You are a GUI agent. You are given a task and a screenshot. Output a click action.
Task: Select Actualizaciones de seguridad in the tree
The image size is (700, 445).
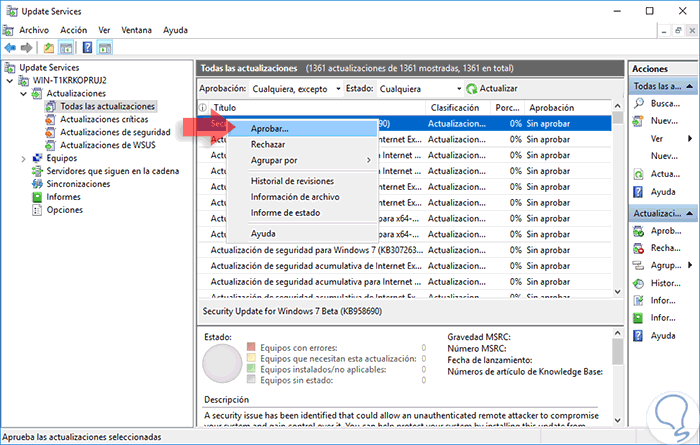(115, 132)
